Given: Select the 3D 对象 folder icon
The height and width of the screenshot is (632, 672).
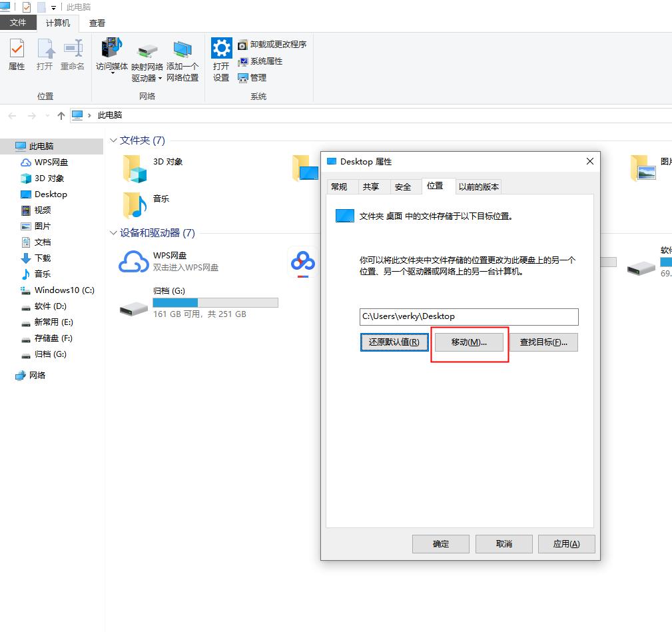Looking at the screenshot, I should (x=135, y=168).
